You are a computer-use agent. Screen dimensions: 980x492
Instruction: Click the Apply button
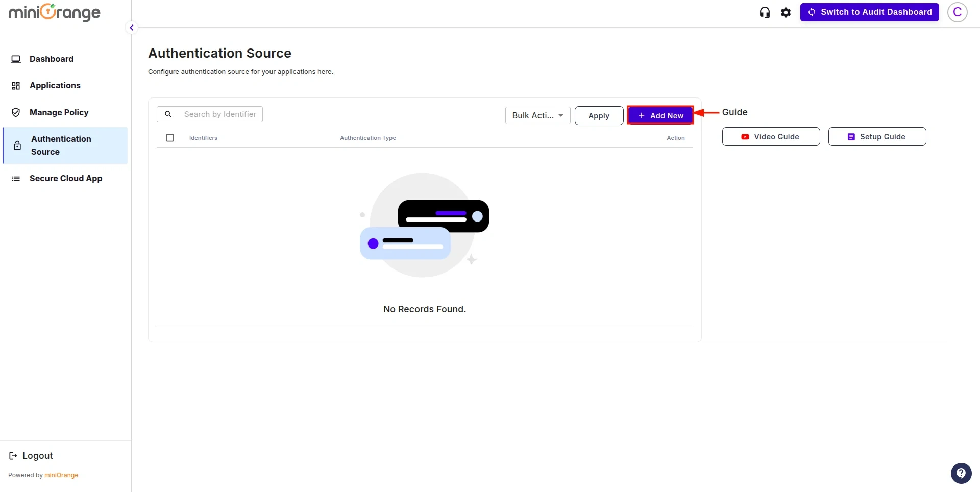[598, 115]
